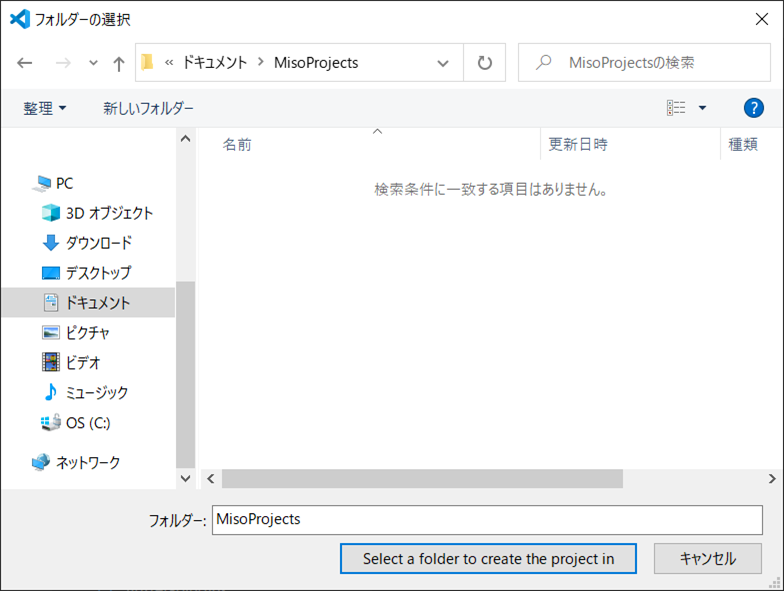This screenshot has width=784, height=591.
Task: Click the フォルダー name input field
Action: (487, 520)
